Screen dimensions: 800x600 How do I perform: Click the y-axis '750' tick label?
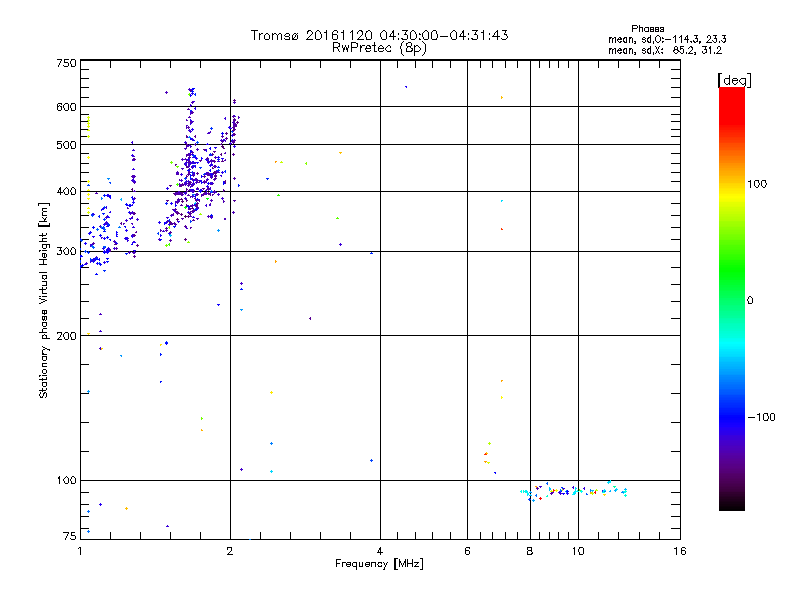pyautogui.click(x=66, y=63)
